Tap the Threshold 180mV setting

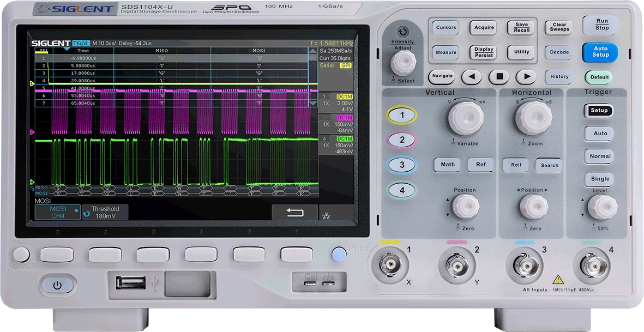click(105, 212)
